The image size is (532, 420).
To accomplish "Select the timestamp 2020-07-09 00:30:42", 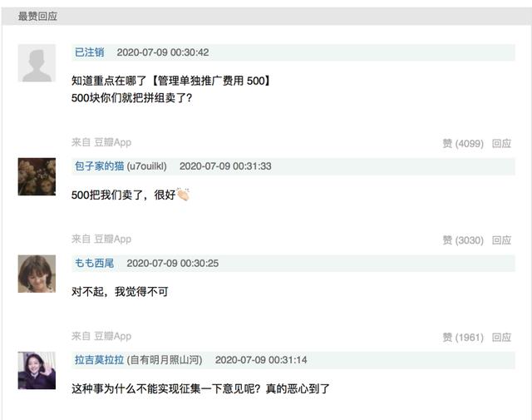I will tap(163, 52).
